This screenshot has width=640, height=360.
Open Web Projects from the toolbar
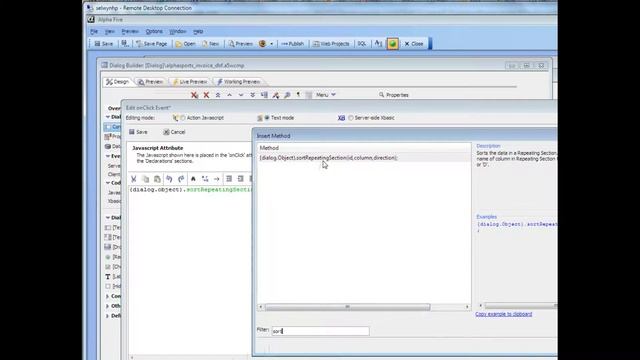331,44
